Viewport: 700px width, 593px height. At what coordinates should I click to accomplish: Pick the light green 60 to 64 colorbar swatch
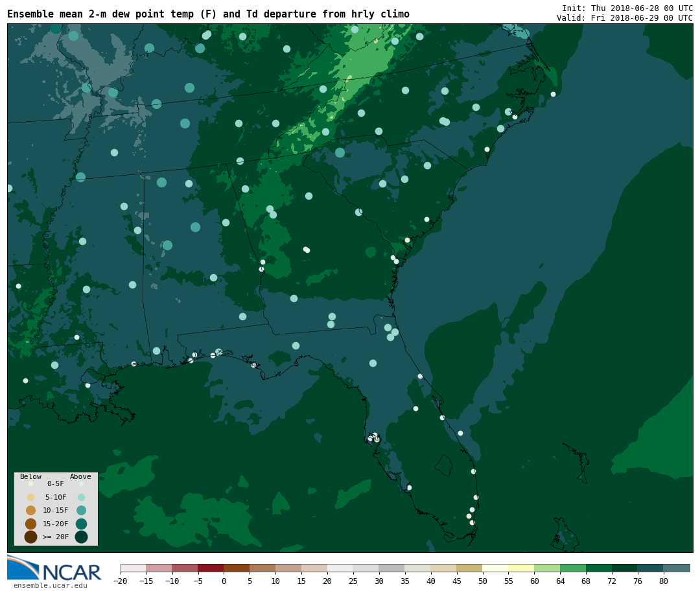(547, 568)
